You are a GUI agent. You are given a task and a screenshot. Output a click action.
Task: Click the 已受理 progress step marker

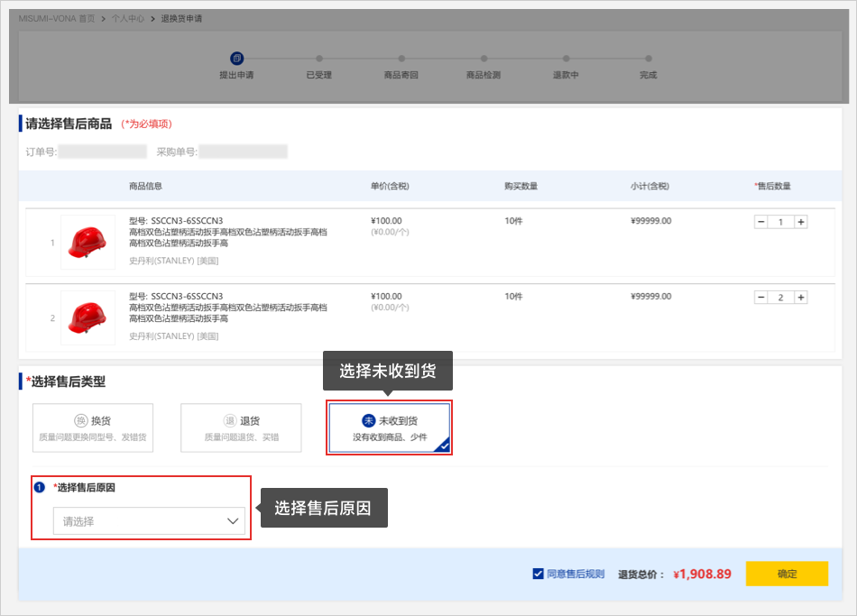(x=319, y=60)
